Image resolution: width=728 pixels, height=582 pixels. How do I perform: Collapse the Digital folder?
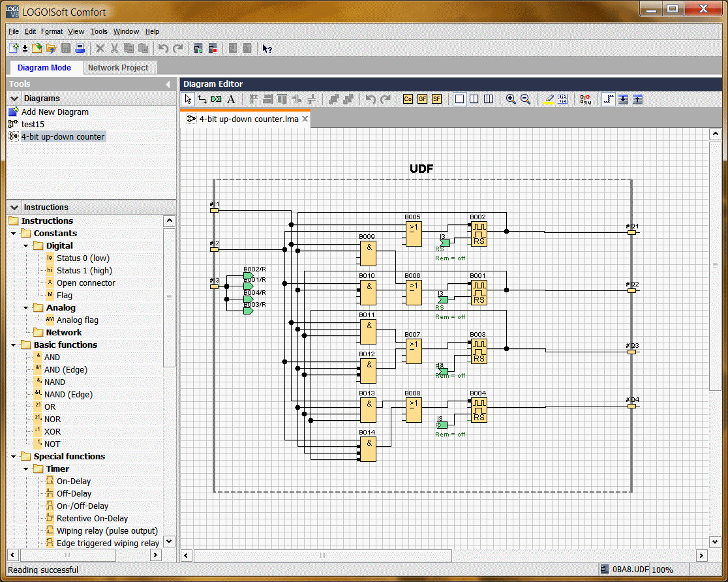click(x=26, y=246)
